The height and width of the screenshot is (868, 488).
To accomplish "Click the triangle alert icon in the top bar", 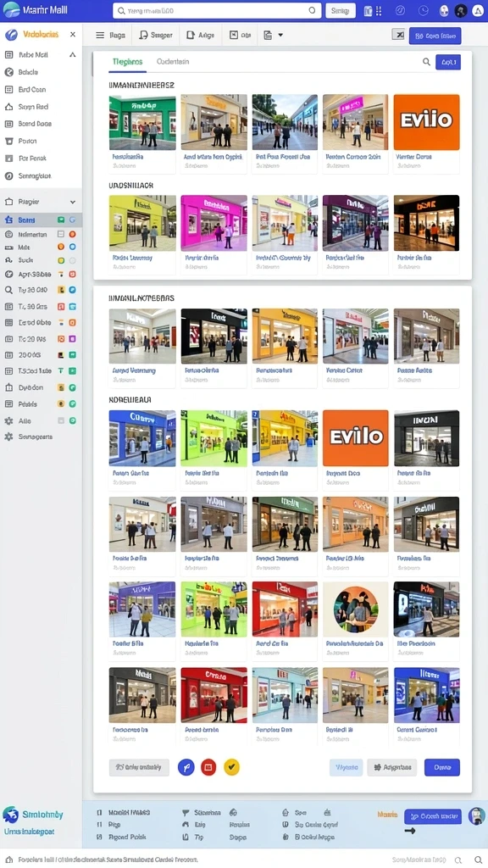I will coord(478,10).
